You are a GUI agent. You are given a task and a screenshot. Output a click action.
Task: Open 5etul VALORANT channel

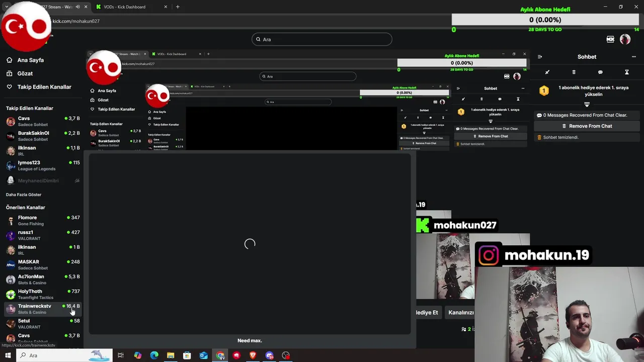[43, 323]
